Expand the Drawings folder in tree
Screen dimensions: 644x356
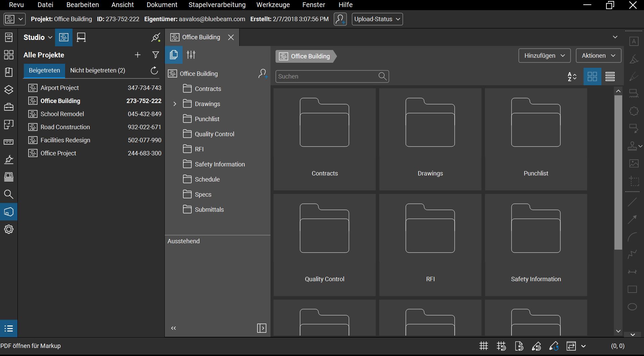click(175, 104)
